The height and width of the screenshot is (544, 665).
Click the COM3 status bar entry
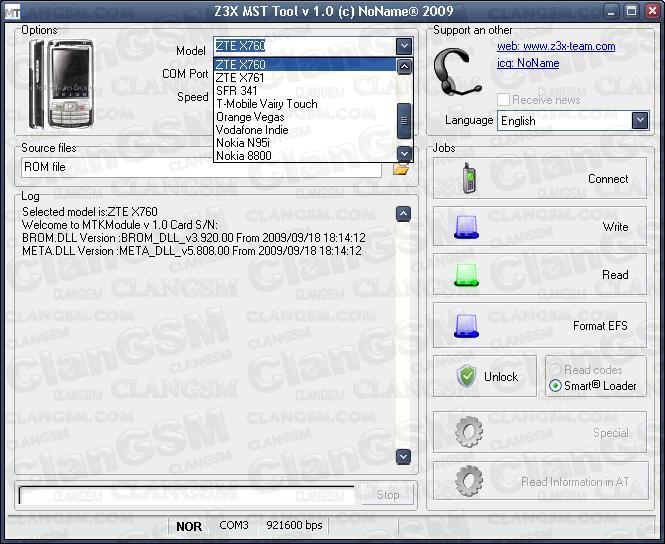click(x=234, y=525)
